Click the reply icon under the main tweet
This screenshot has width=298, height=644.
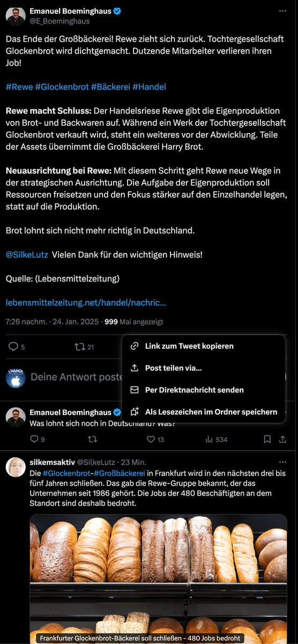tap(13, 347)
